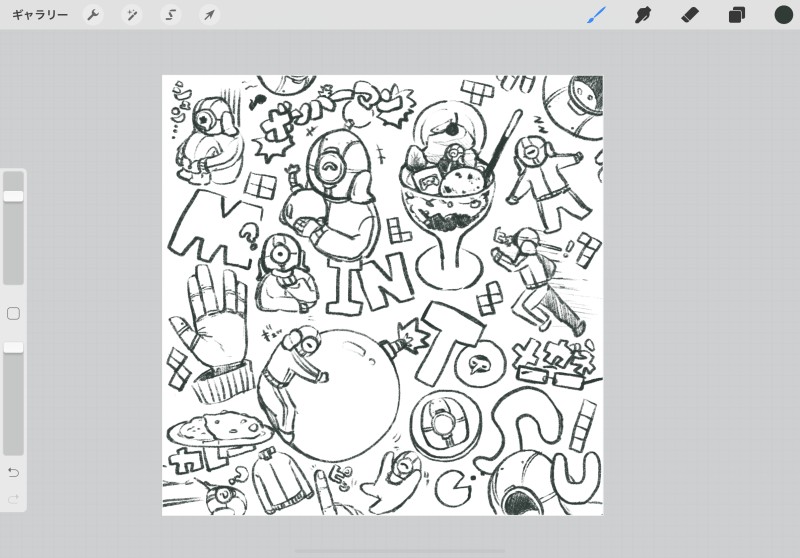800x558 pixels.
Task: Select the Smudge tool
Action: pos(643,15)
